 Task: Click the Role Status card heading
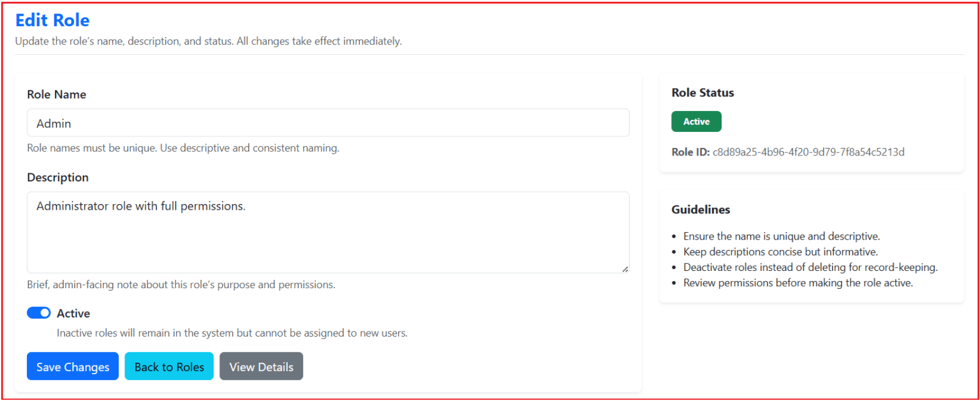click(702, 92)
